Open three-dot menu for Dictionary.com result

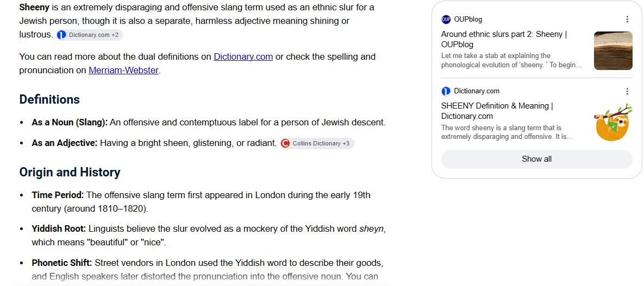627,91
